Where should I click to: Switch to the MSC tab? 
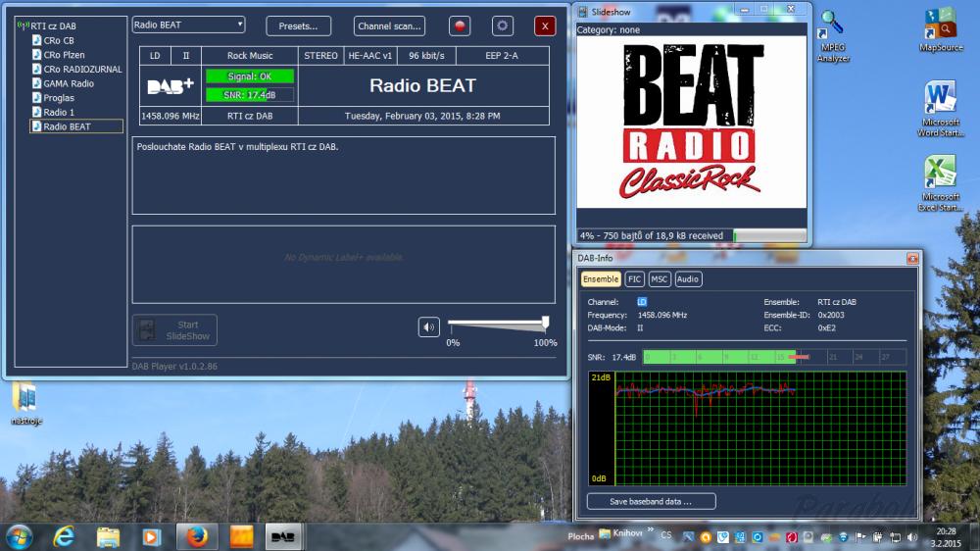pos(659,279)
